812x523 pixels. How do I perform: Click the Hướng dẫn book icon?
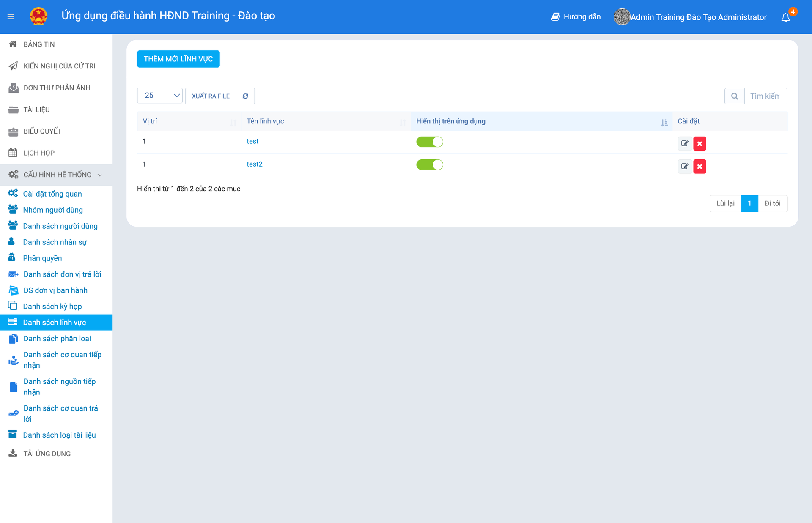point(555,17)
